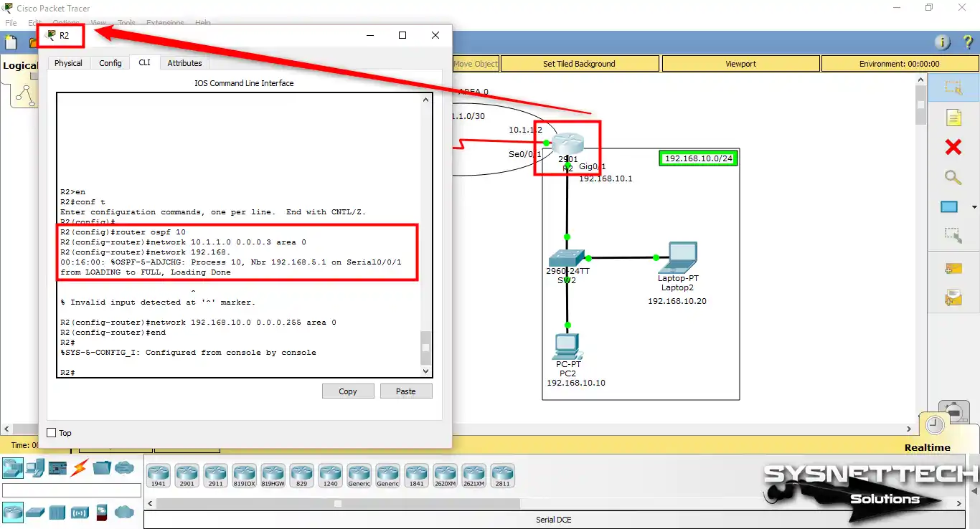
Task: Open the network information 'i' icon
Action: click(x=942, y=43)
